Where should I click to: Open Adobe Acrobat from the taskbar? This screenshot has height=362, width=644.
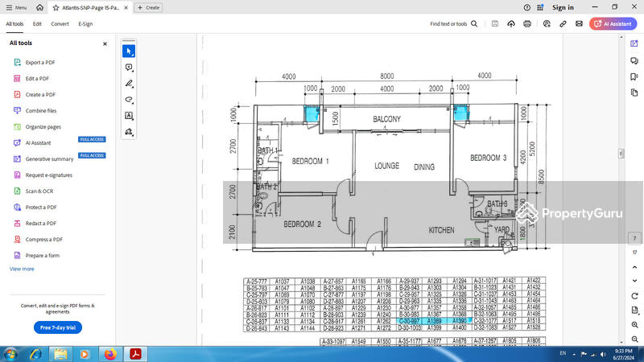pyautogui.click(x=135, y=354)
